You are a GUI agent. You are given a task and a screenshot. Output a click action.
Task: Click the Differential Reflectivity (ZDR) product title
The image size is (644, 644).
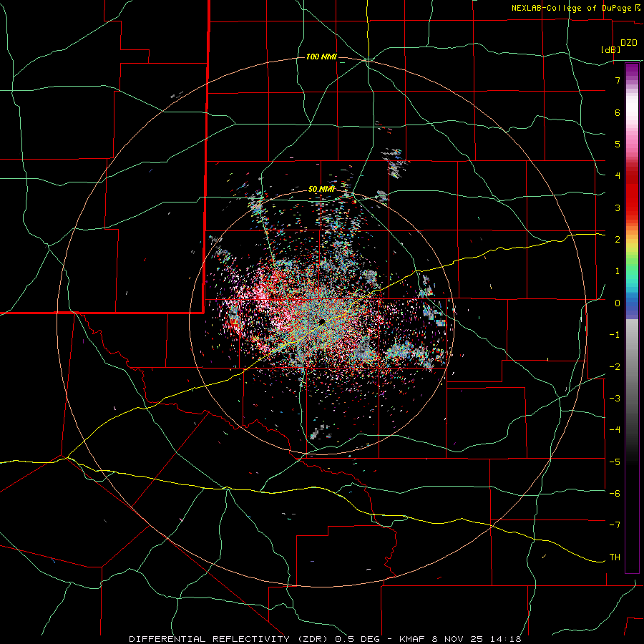tap(230, 639)
